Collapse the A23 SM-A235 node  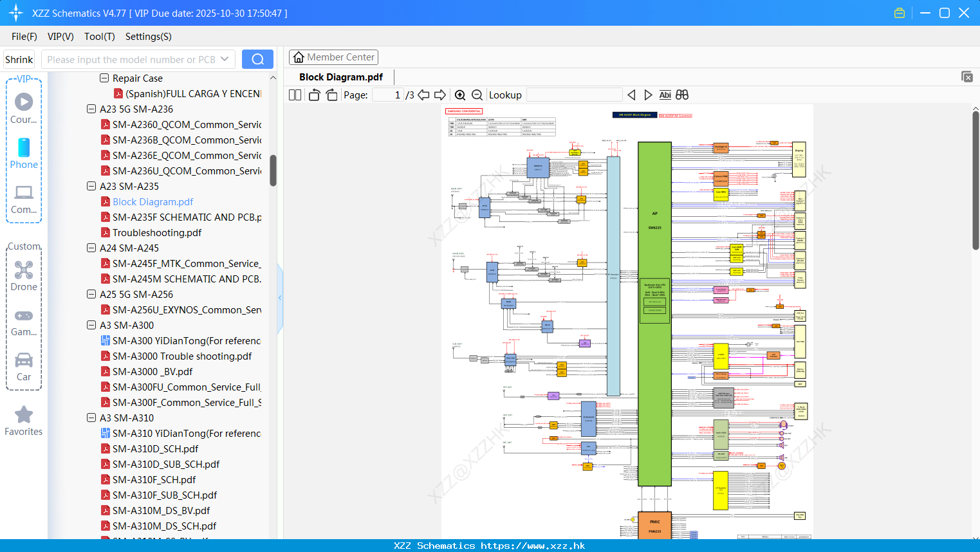(91, 186)
